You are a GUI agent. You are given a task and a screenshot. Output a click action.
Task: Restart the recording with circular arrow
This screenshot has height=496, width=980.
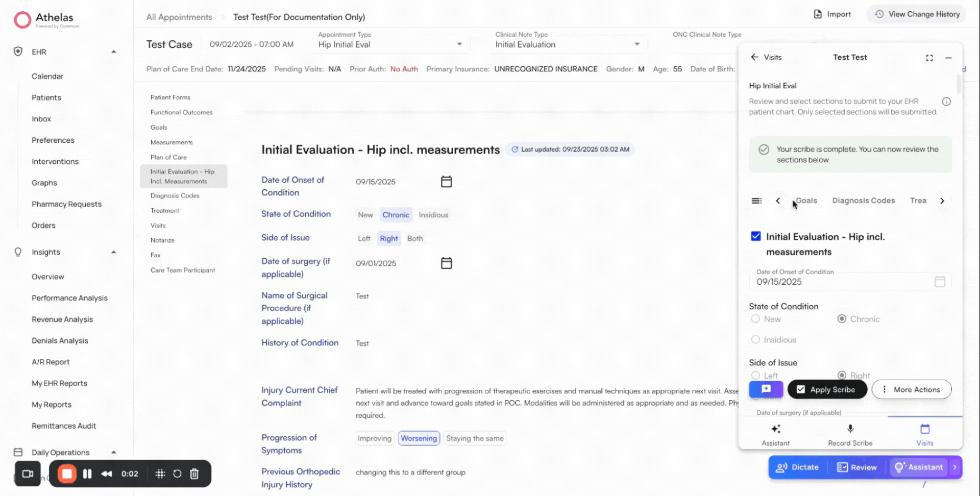pyautogui.click(x=177, y=474)
